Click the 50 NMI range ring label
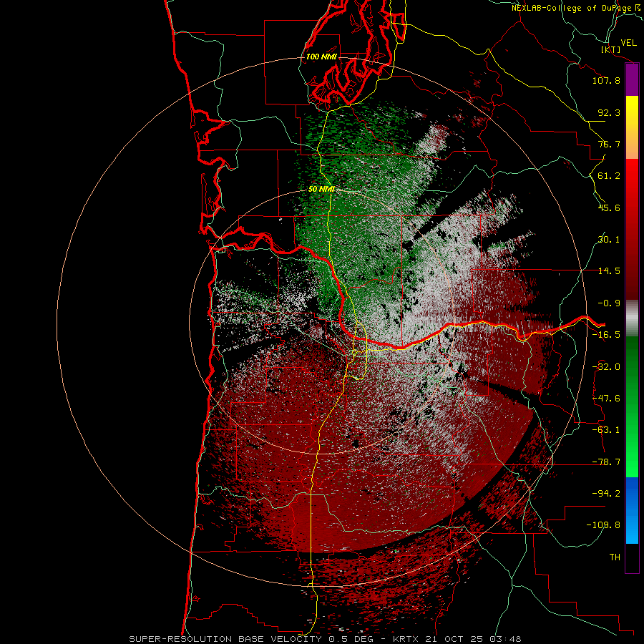 [321, 190]
